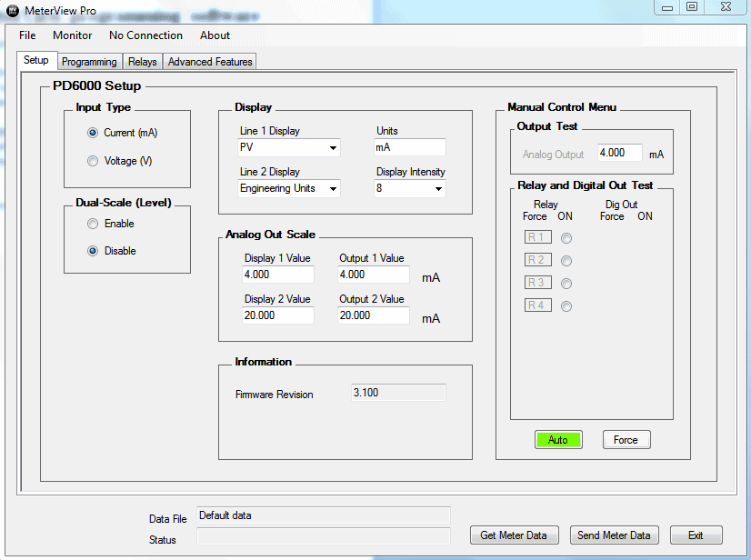Click the R4 force relay button
751x560 pixels.
[538, 305]
